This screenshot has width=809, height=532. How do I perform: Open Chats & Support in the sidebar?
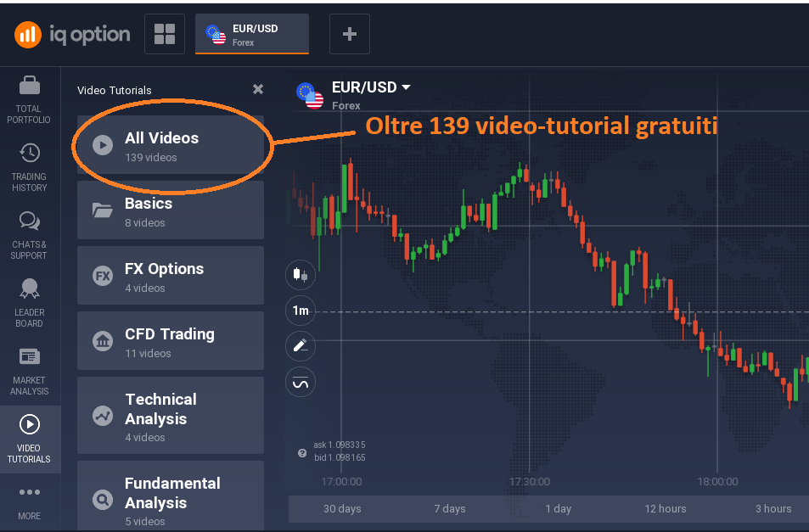30,236
